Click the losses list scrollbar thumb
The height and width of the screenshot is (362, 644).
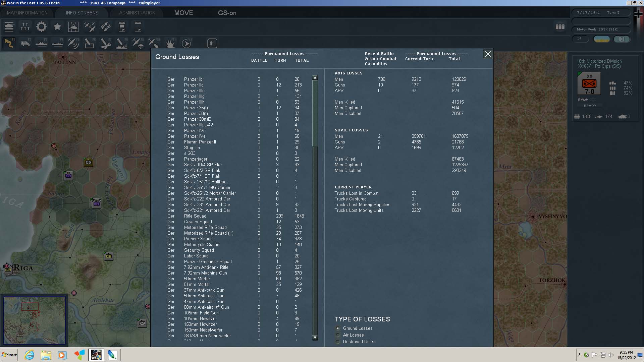tap(315, 113)
